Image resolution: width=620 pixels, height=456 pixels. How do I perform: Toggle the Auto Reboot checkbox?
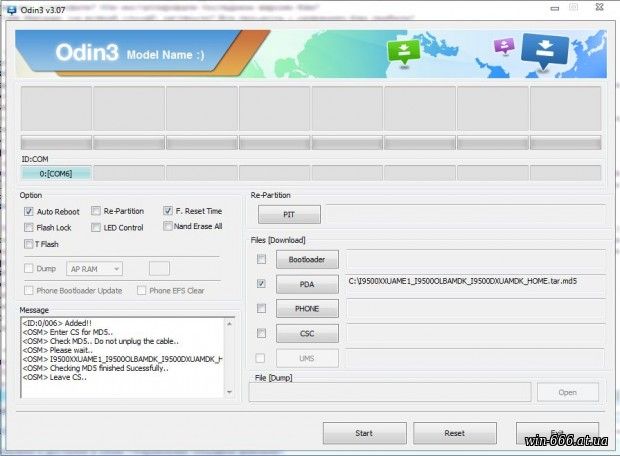[28, 211]
